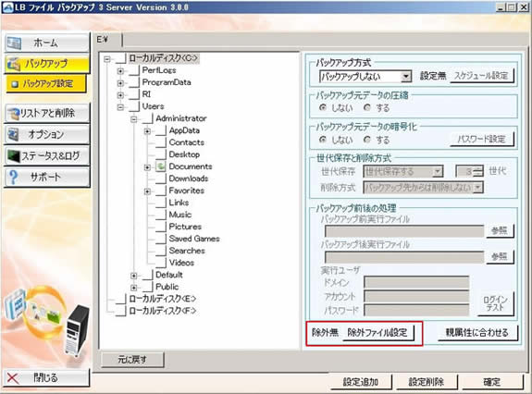Click the question mark icon beside サポート
This screenshot has height=394, width=532.
[x=13, y=177]
